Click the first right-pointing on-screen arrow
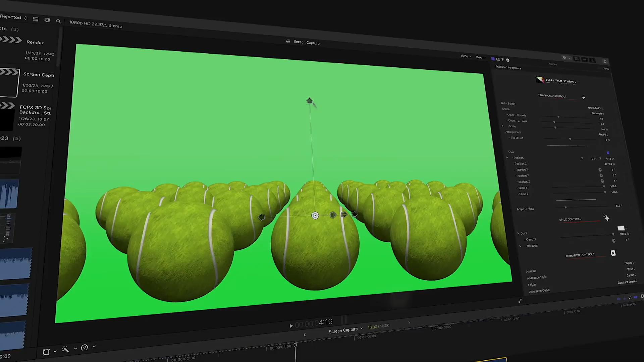Viewport: 644px width, 362px height. pos(333,215)
